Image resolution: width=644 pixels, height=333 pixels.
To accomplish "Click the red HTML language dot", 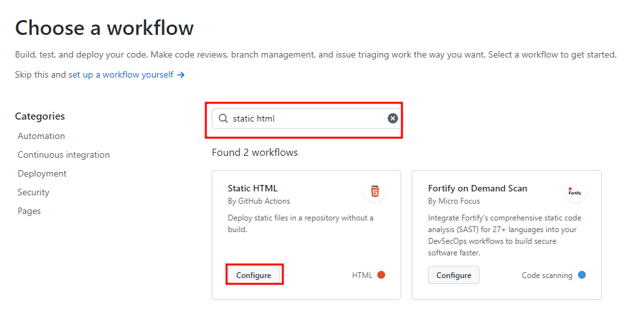I will 381,275.
